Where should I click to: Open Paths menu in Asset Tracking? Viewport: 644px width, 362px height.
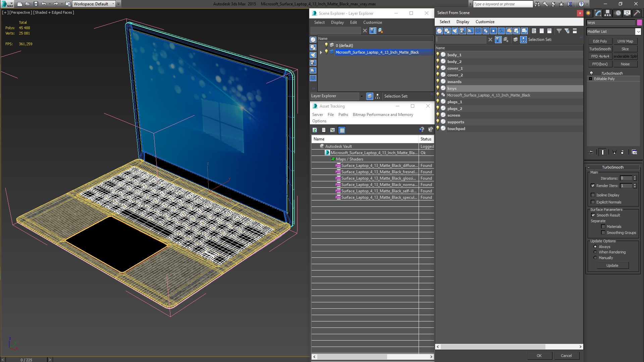[x=343, y=115]
